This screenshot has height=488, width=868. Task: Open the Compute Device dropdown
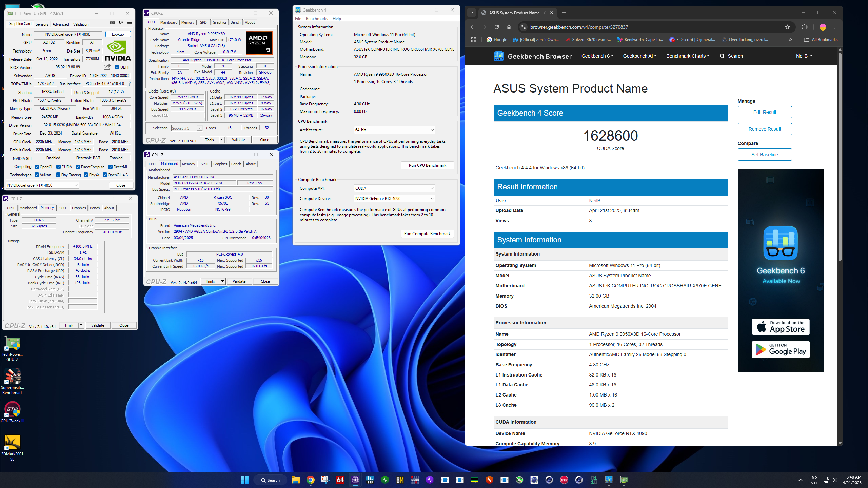tap(394, 199)
